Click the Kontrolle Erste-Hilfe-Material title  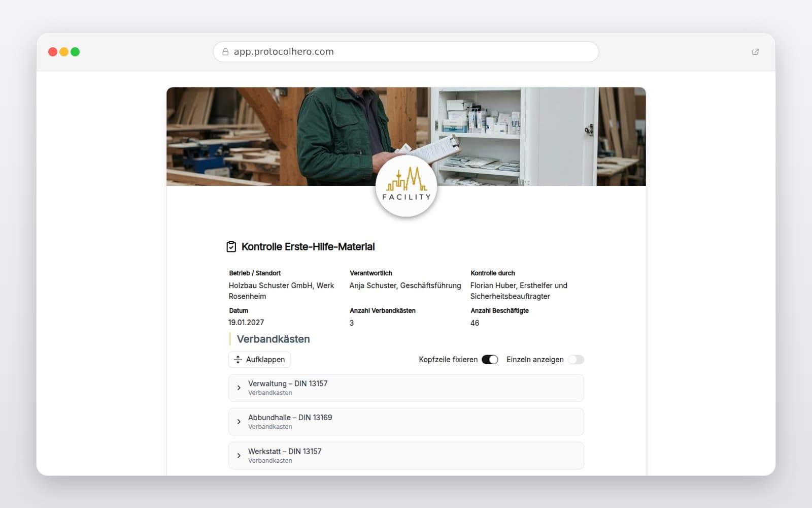pyautogui.click(x=308, y=247)
